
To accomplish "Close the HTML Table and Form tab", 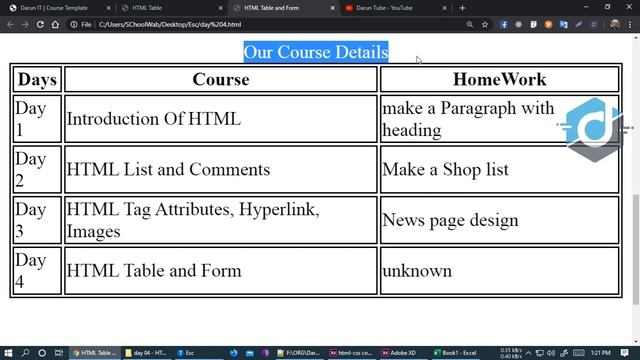I will point(333,8).
